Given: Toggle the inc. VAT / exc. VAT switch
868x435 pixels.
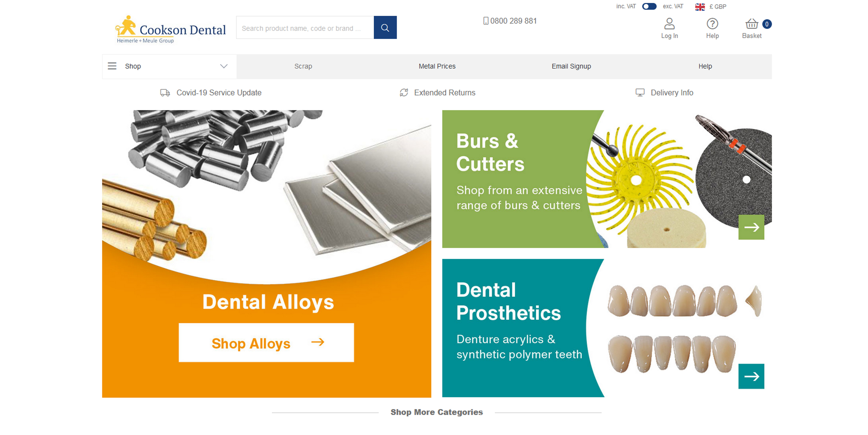Looking at the screenshot, I should pos(649,6).
